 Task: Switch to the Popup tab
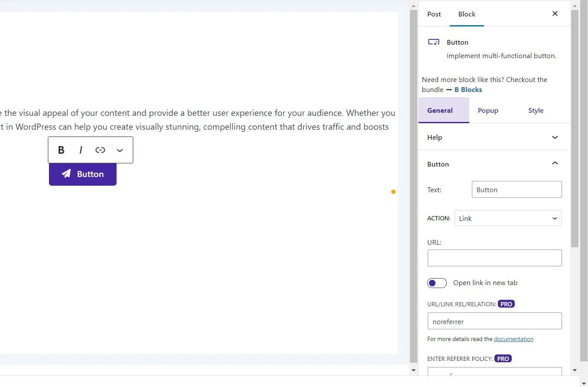(488, 110)
